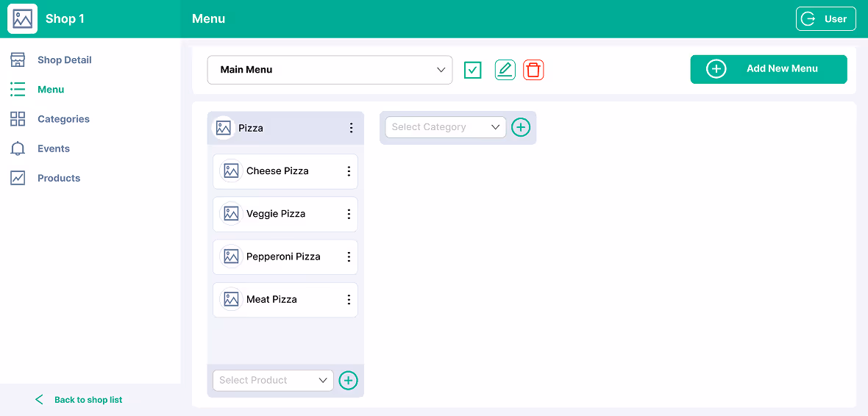Select the Pepperoni Pizza text label
This screenshot has width=868, height=416.
283,257
